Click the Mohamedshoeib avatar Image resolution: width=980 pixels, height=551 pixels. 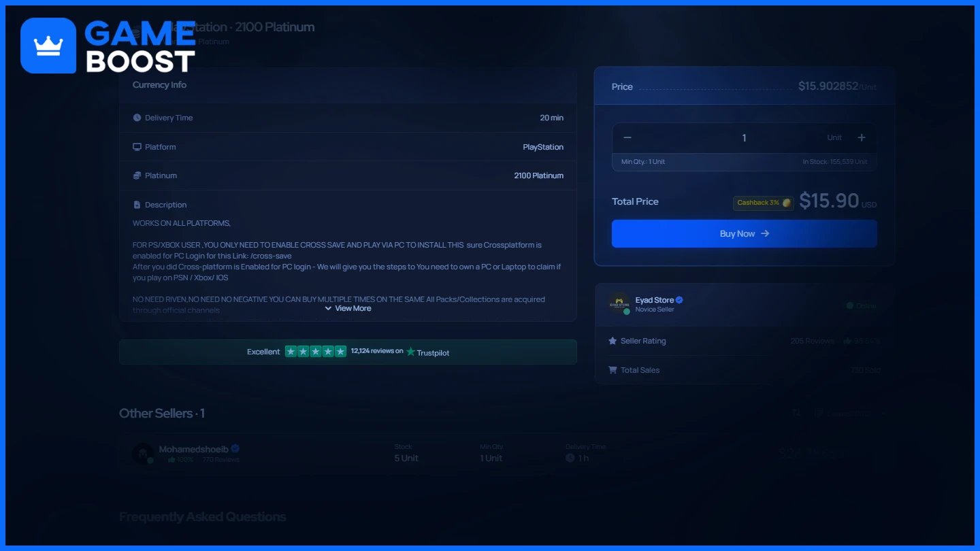142,454
